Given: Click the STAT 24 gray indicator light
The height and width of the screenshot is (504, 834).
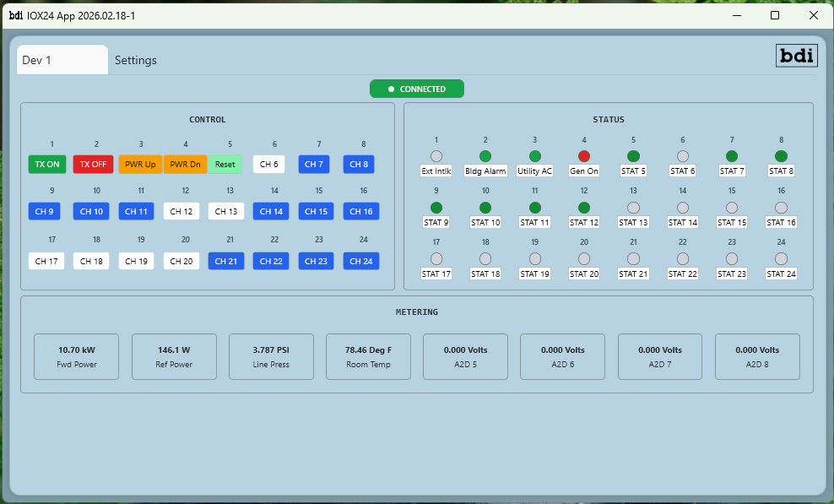Looking at the screenshot, I should (x=781, y=258).
